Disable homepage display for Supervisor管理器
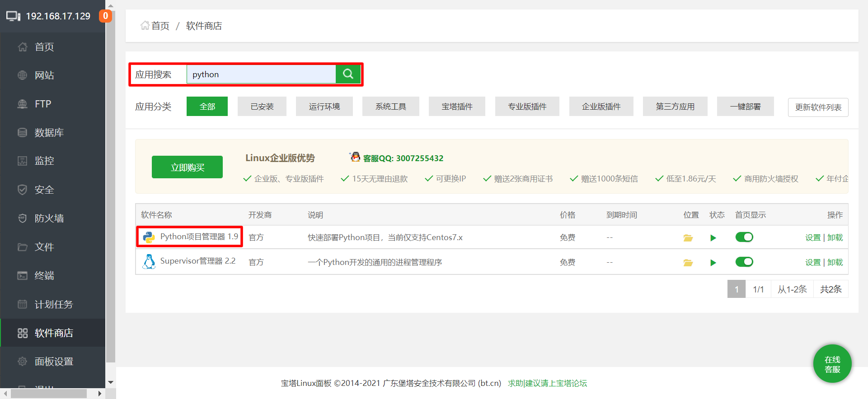Image resolution: width=868 pixels, height=399 pixels. click(x=744, y=262)
